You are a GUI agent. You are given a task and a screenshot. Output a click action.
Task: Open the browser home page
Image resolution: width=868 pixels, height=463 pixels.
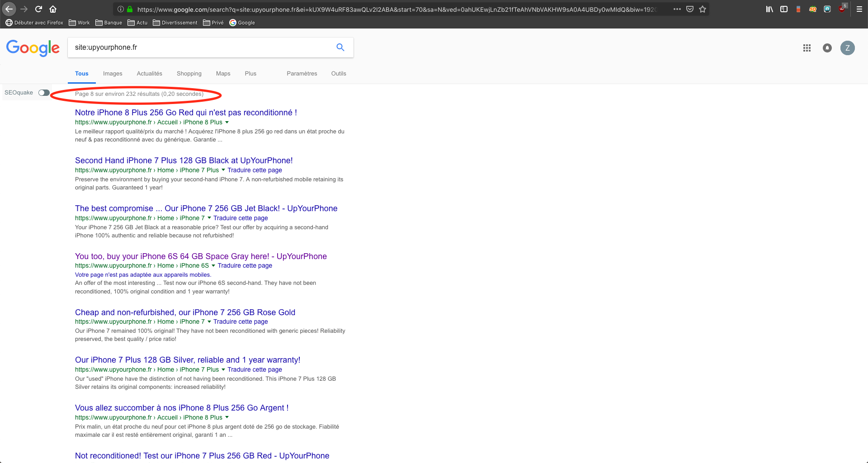53,9
